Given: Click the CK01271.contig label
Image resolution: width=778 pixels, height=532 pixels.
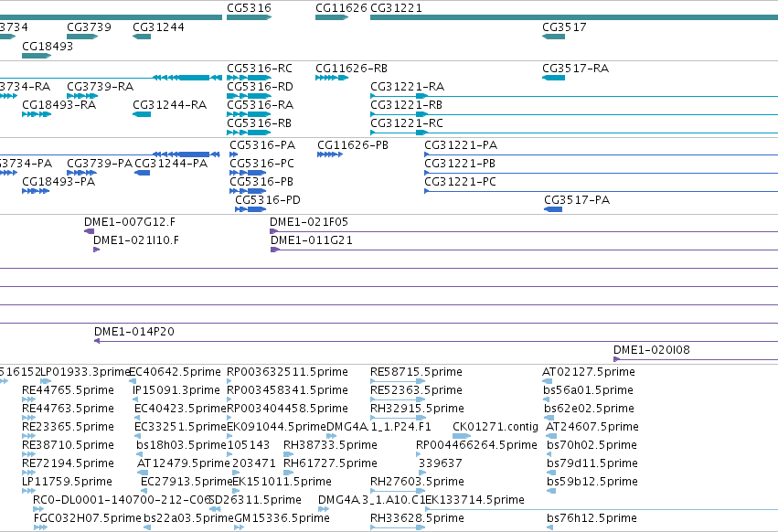Looking at the screenshot, I should point(496,427).
